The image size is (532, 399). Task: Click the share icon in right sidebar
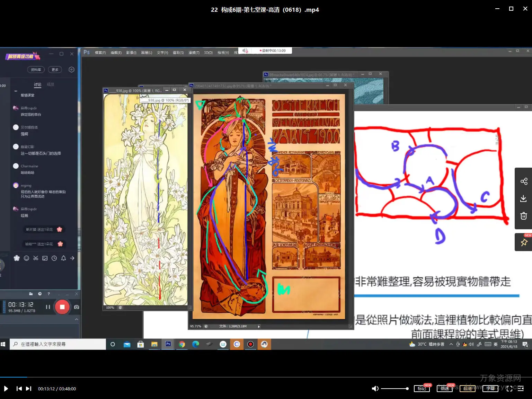pyautogui.click(x=524, y=181)
